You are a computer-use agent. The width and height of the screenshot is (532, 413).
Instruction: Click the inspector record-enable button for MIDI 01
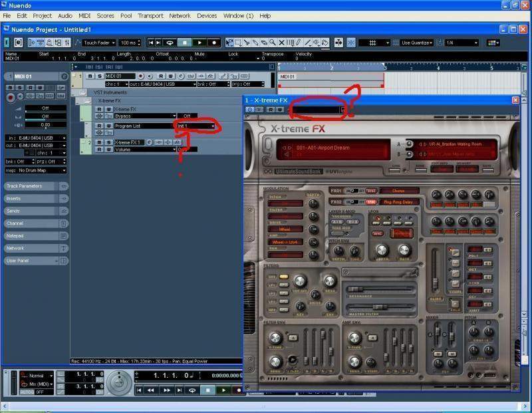(11, 97)
